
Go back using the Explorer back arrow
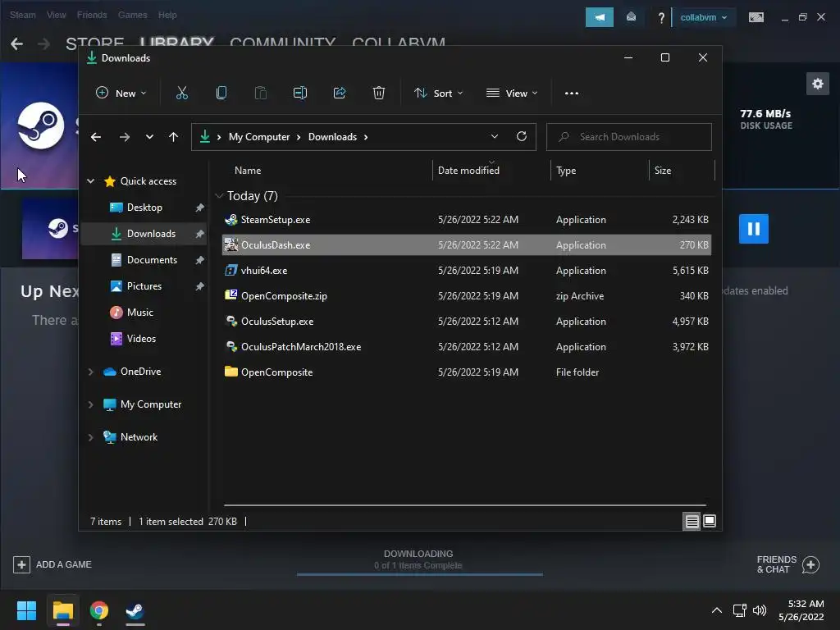click(96, 137)
